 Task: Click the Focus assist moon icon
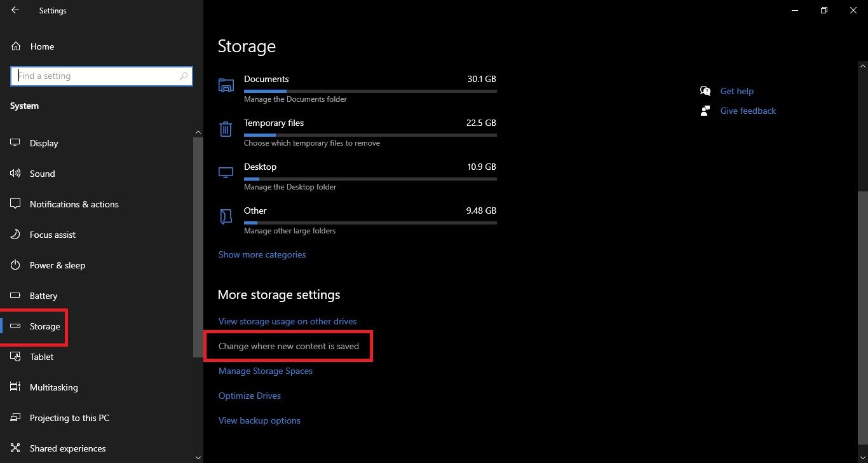point(15,235)
